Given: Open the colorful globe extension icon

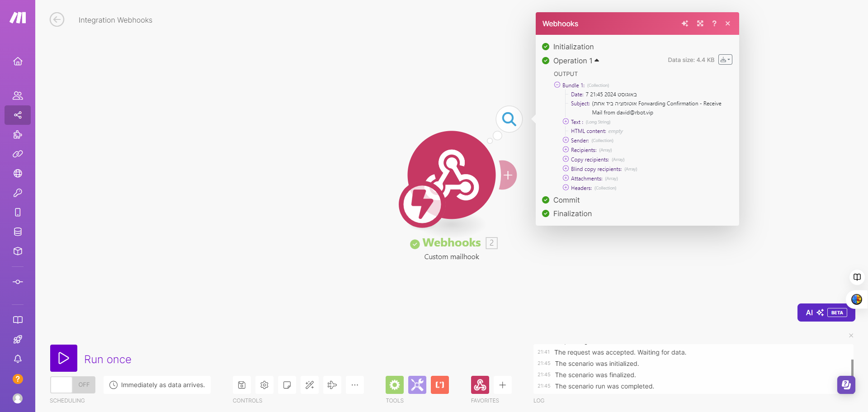Looking at the screenshot, I should pyautogui.click(x=856, y=299).
